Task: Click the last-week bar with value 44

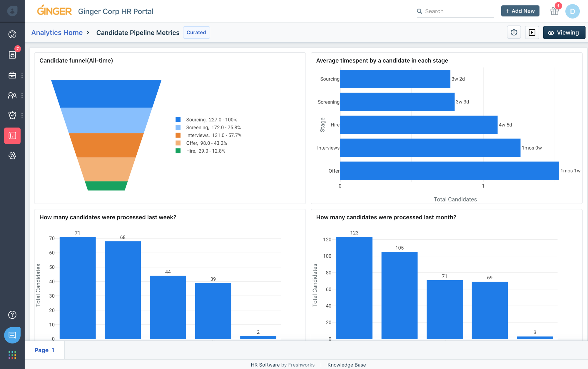Action: [168, 307]
